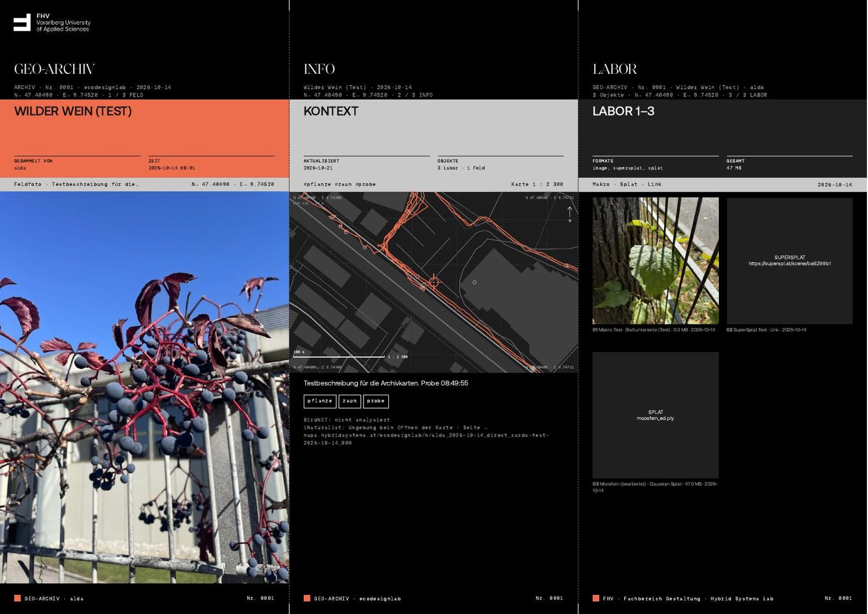Screen dimensions: 868x614
Task: Click the time value '2026-10-14 08:01'
Action: tap(171, 168)
